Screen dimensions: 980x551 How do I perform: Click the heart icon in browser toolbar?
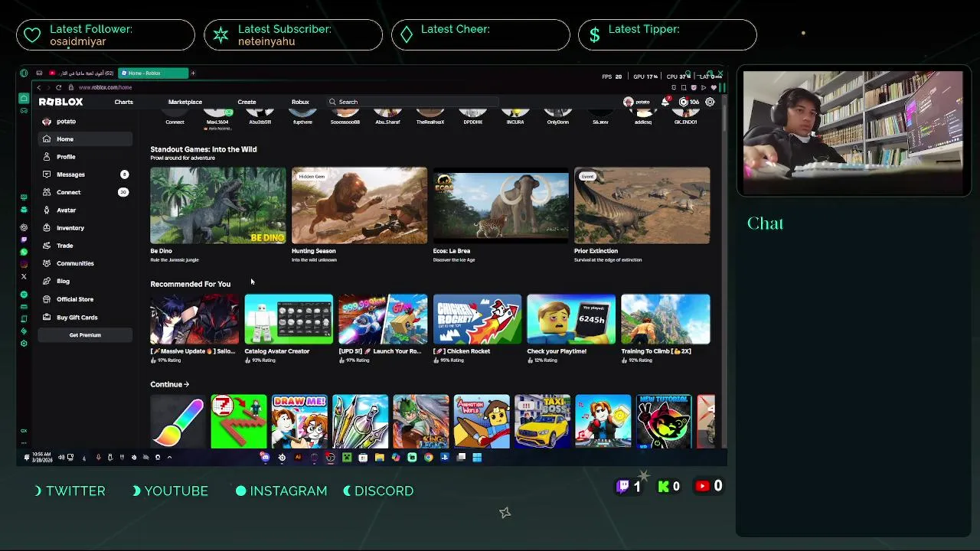(x=714, y=87)
